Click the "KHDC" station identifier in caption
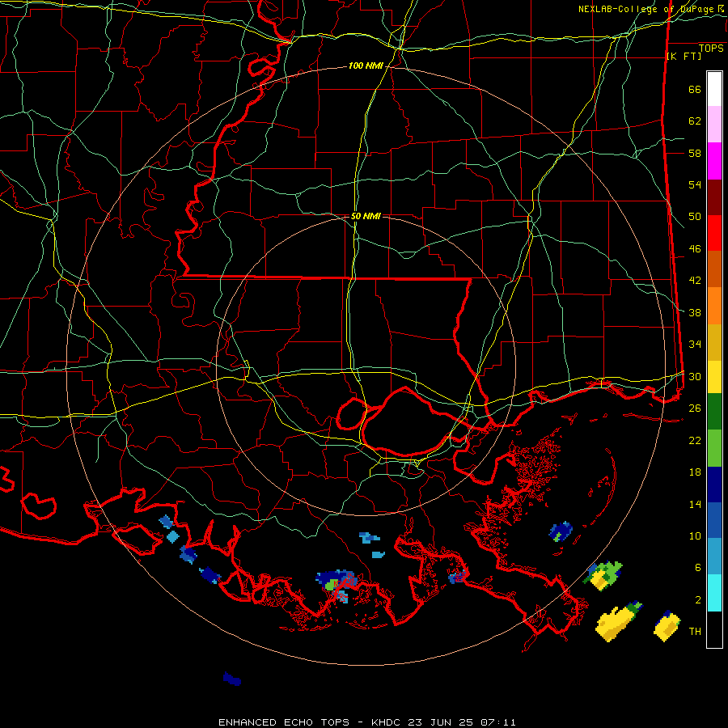728x728 pixels. 387,722
